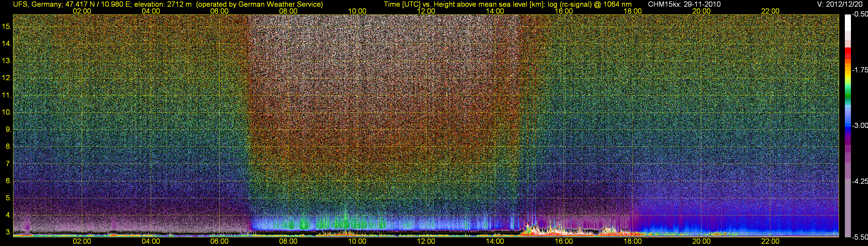
Task: Click the "16:00" label on the top time axis
Action: pyautogui.click(x=564, y=11)
